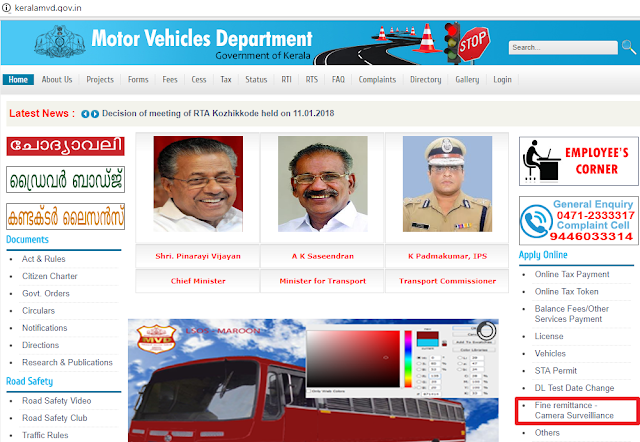The width and height of the screenshot is (640, 442).
Task: Click A K Saseendran's photo
Action: tap(322, 184)
